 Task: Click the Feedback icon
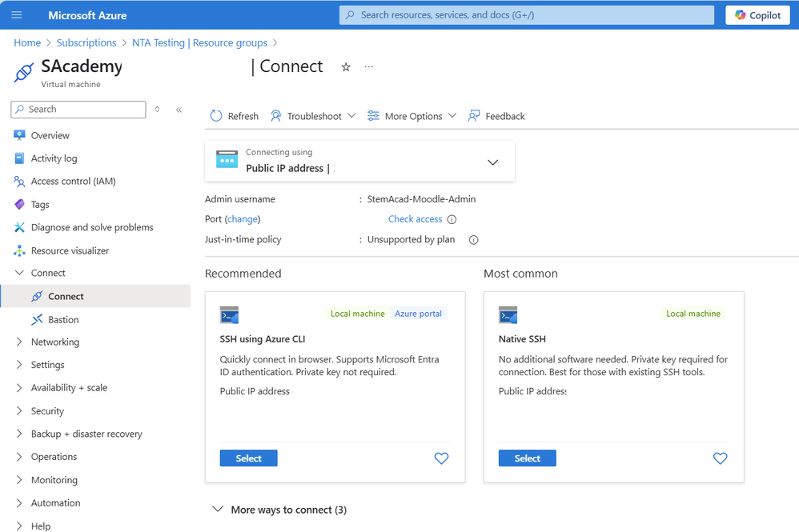click(x=474, y=116)
